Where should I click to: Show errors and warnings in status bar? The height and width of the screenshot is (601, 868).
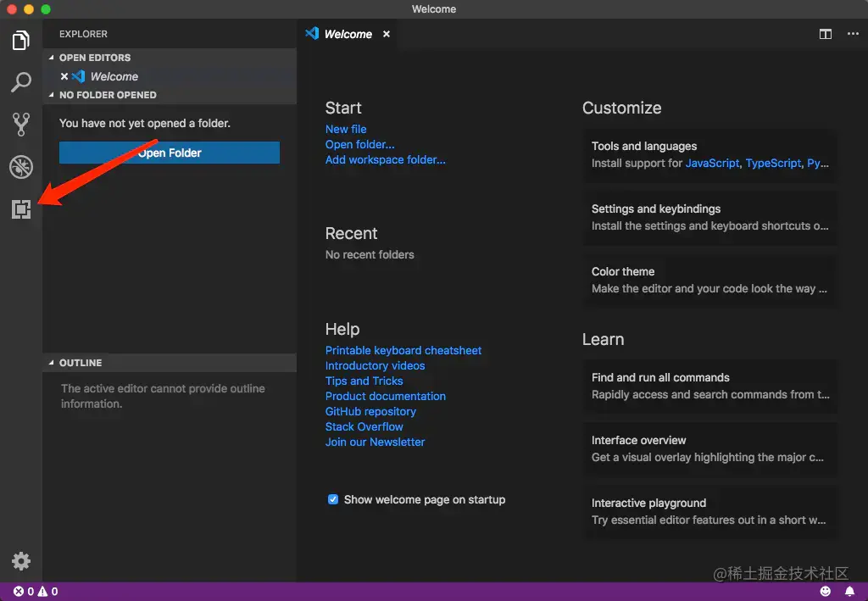click(x=36, y=592)
